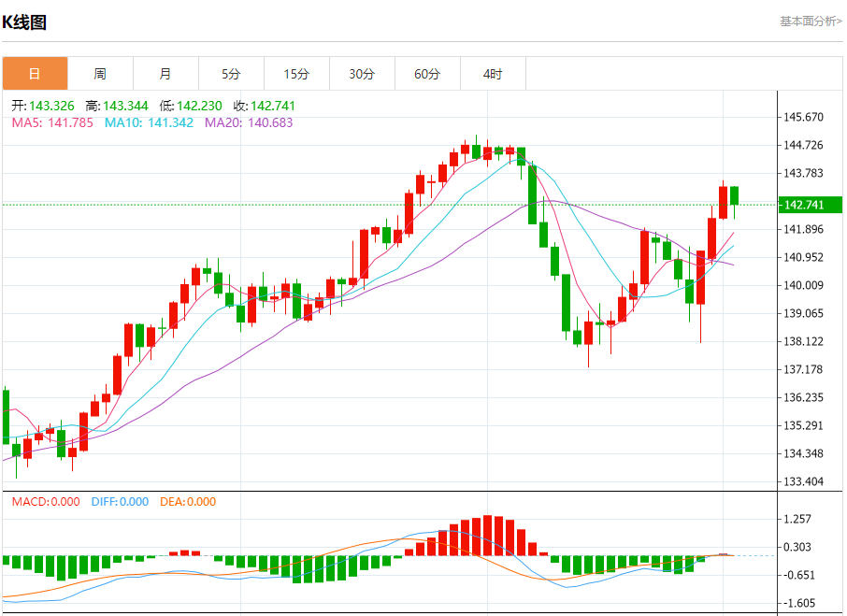Click the latest green candlestick

pyautogui.click(x=734, y=196)
